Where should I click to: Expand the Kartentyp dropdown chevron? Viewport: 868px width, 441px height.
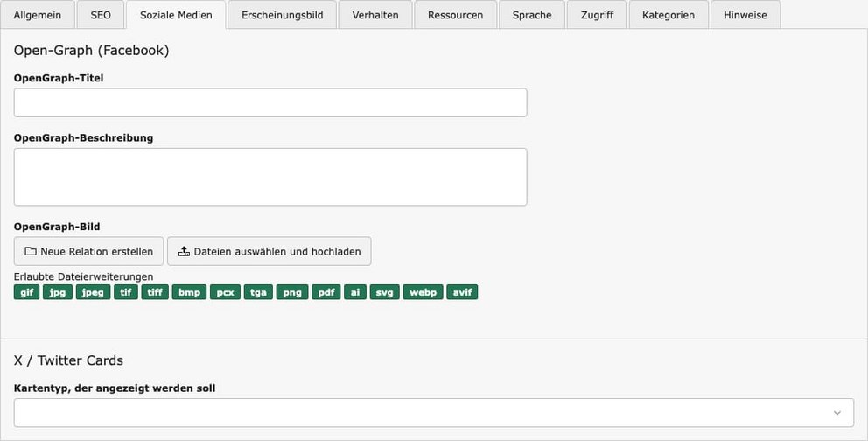[x=836, y=413]
